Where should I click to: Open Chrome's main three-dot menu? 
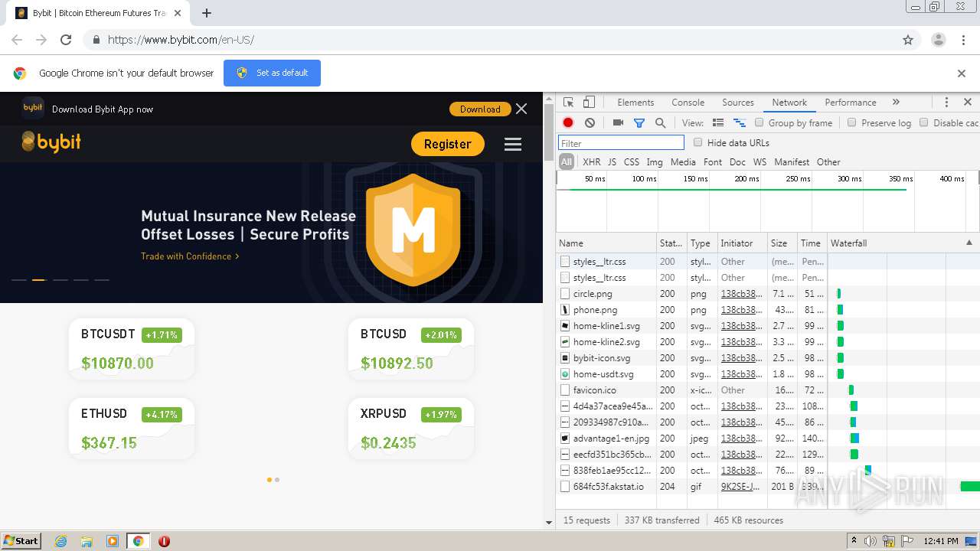coord(963,40)
